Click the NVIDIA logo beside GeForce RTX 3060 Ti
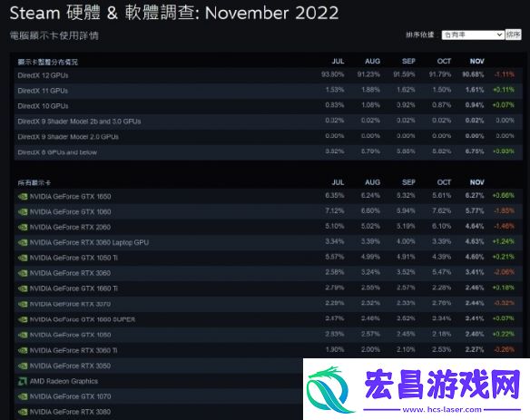 (x=23, y=350)
